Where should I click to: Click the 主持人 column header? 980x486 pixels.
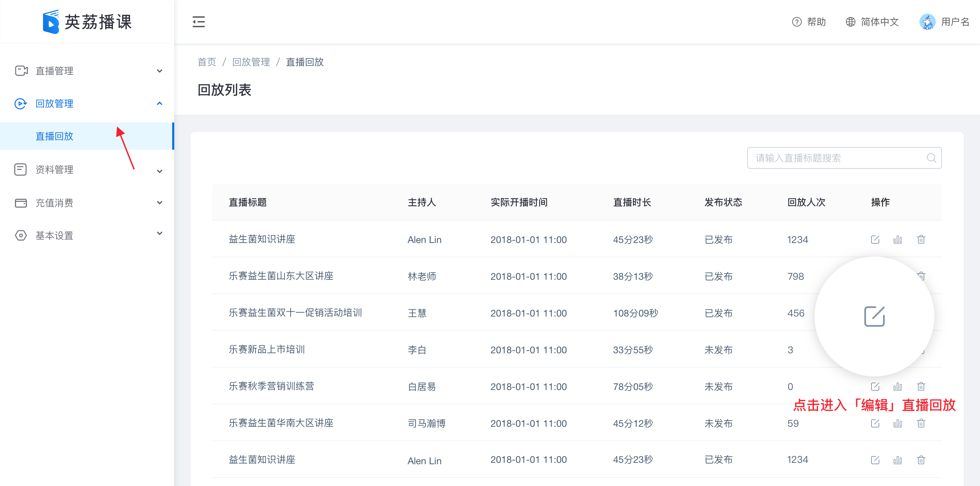pyautogui.click(x=422, y=202)
